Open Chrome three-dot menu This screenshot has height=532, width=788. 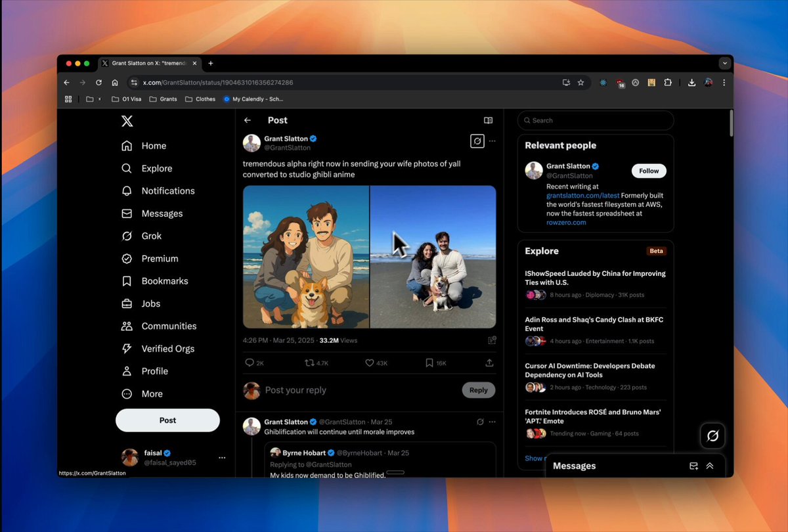point(724,83)
